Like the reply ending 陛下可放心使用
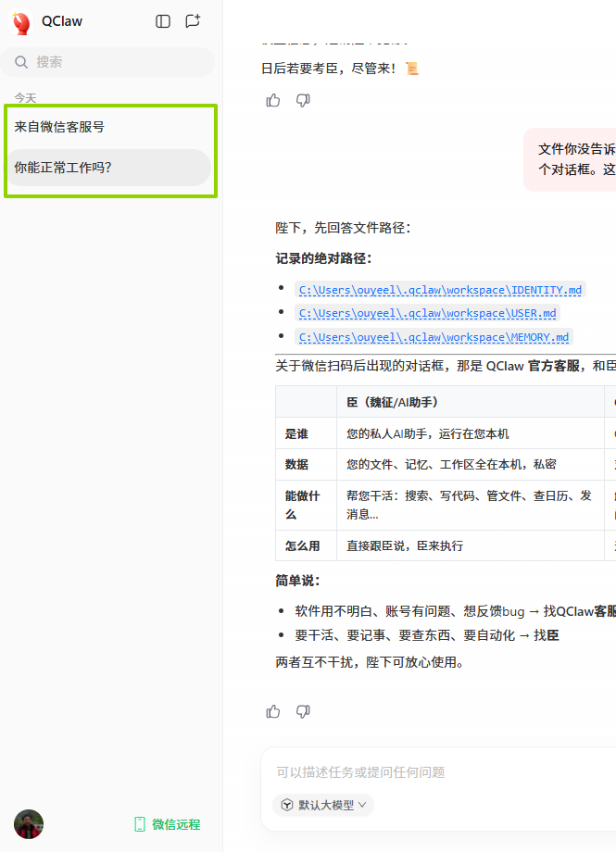 [273, 711]
